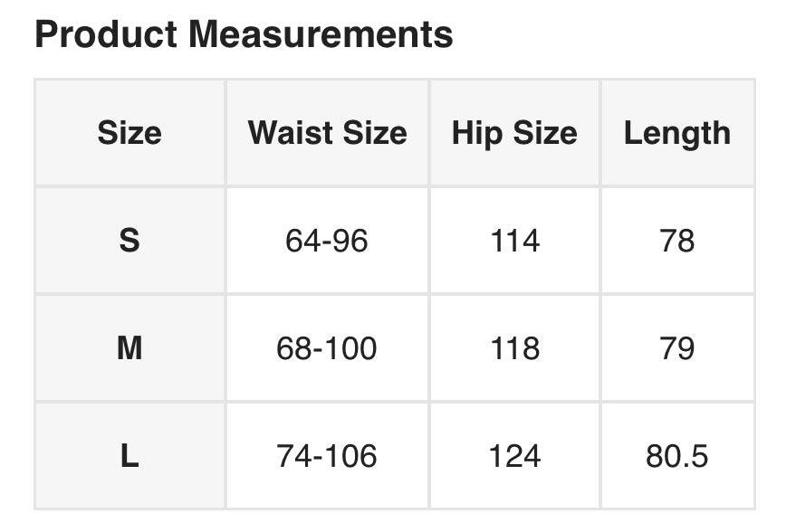Select the first column header labeled "Size"
796x532 pixels.
[x=129, y=133]
